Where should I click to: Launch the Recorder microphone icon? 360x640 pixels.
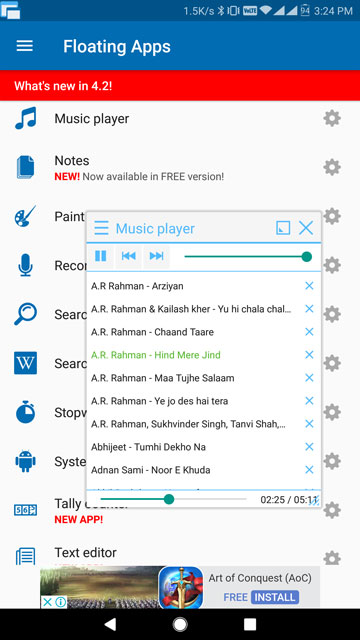[x=25, y=265]
